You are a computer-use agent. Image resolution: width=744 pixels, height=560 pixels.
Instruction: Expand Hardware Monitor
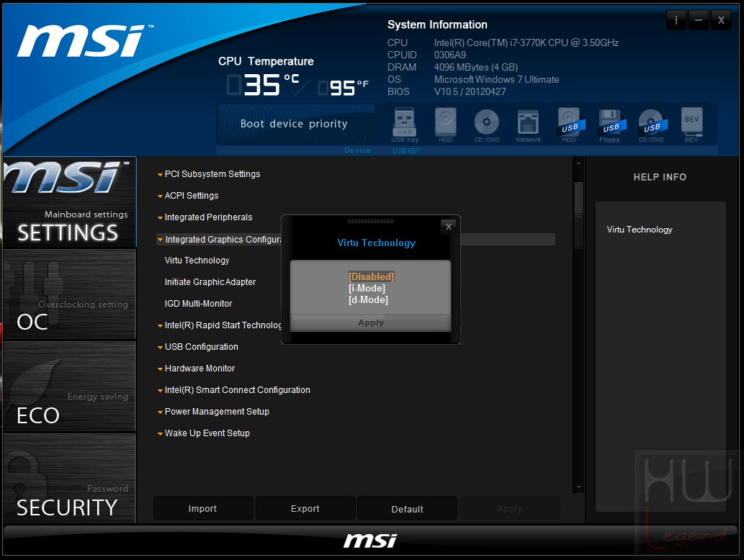pos(196,369)
